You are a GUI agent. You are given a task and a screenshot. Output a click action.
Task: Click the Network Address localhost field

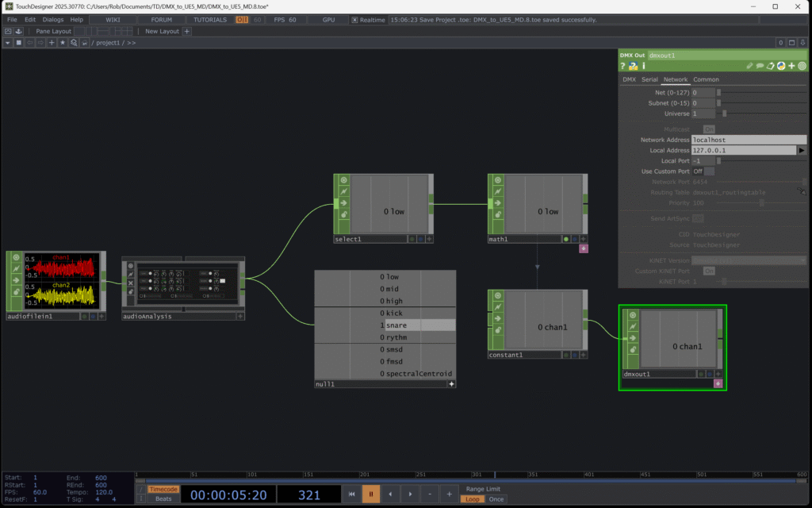coord(749,140)
